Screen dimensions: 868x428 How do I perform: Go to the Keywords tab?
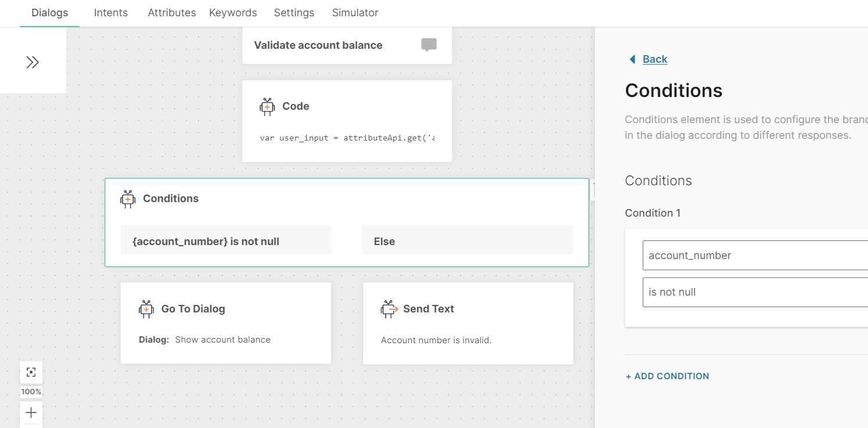click(233, 13)
